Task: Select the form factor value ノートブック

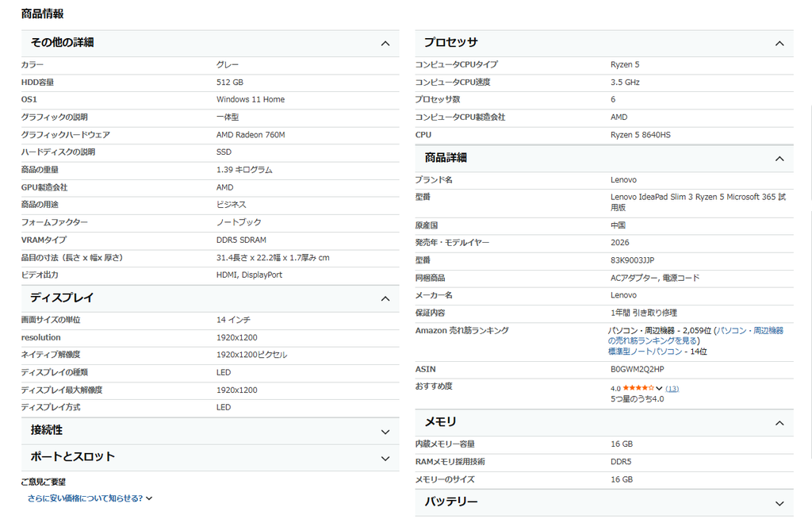Action: point(239,222)
